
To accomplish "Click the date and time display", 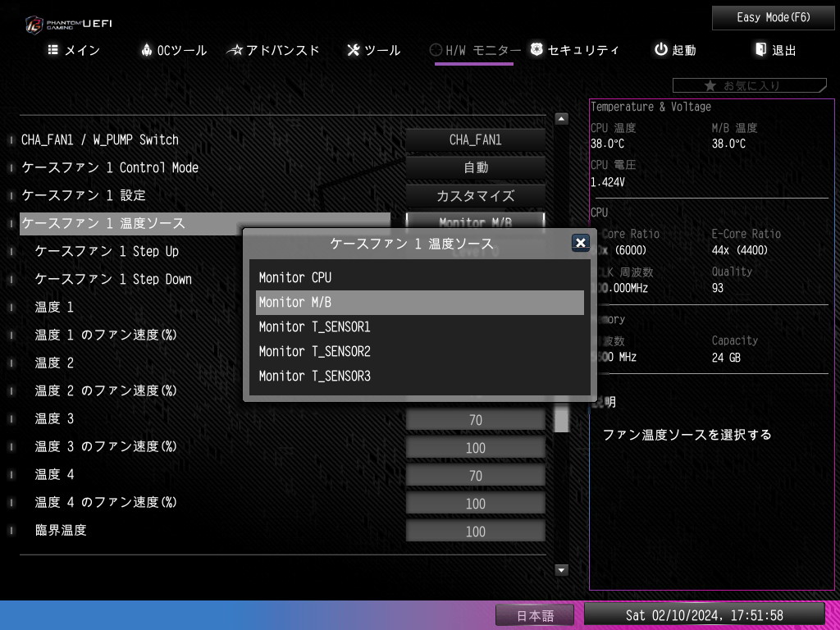I will coord(704,615).
